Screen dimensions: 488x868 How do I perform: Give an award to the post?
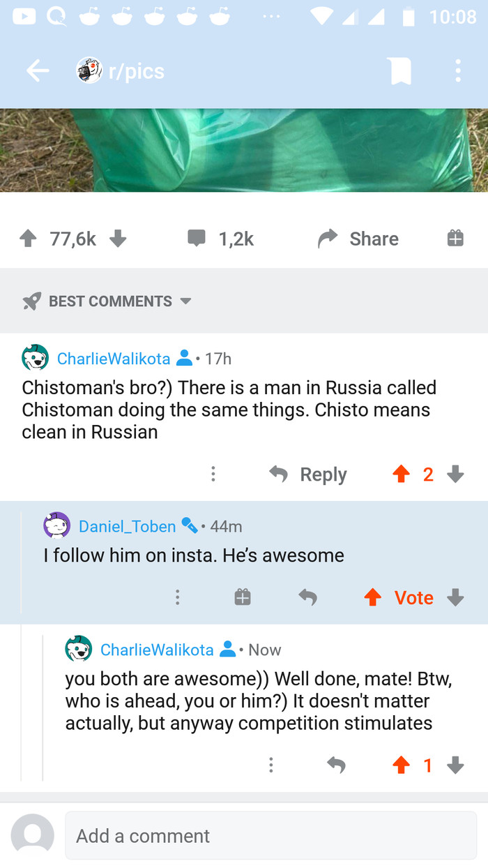455,239
